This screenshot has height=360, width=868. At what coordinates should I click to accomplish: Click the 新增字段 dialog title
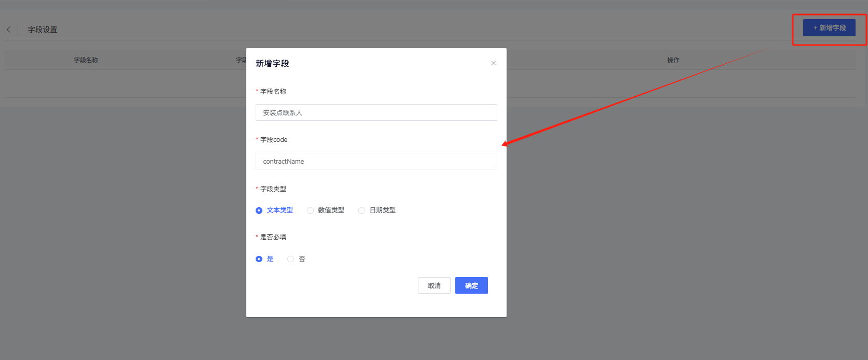point(272,63)
